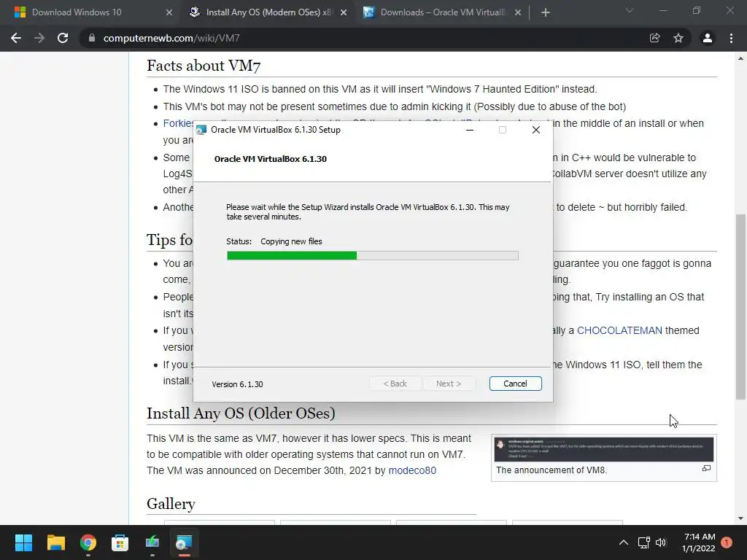This screenshot has width=747, height=560.
Task: Cancel the VirtualBox installation
Action: coord(516,384)
